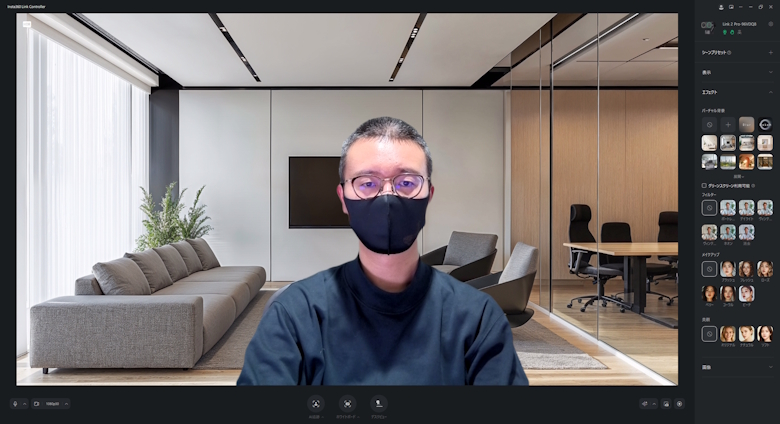Enable the green screen checkbox

pyautogui.click(x=704, y=185)
